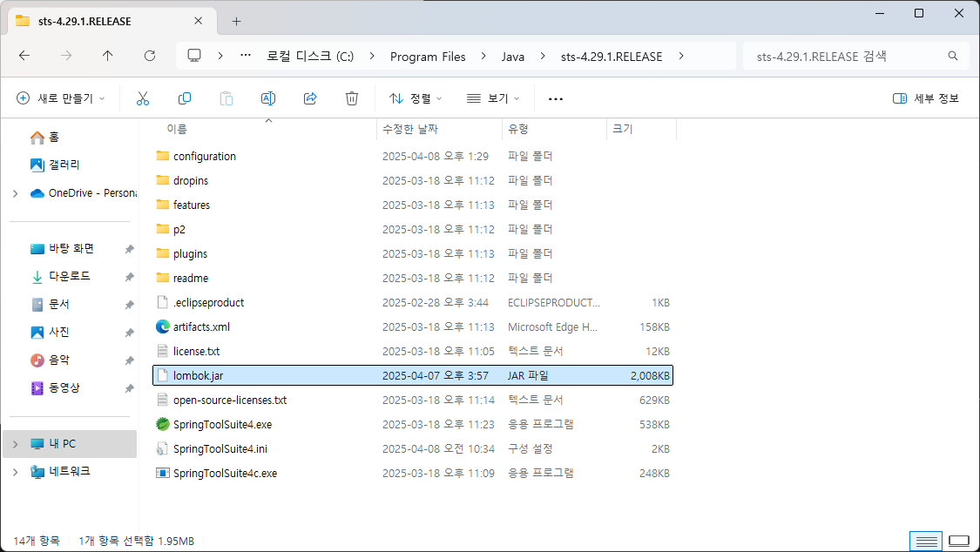Select the lombok.jar file
Screen dimensions: 980x552
coord(413,375)
